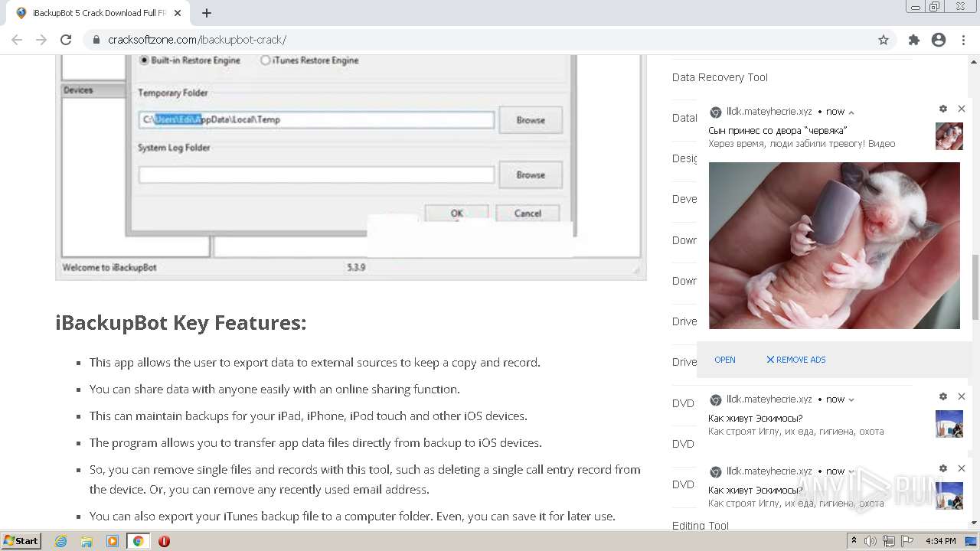Show hidden tray icons arrow

[854, 541]
